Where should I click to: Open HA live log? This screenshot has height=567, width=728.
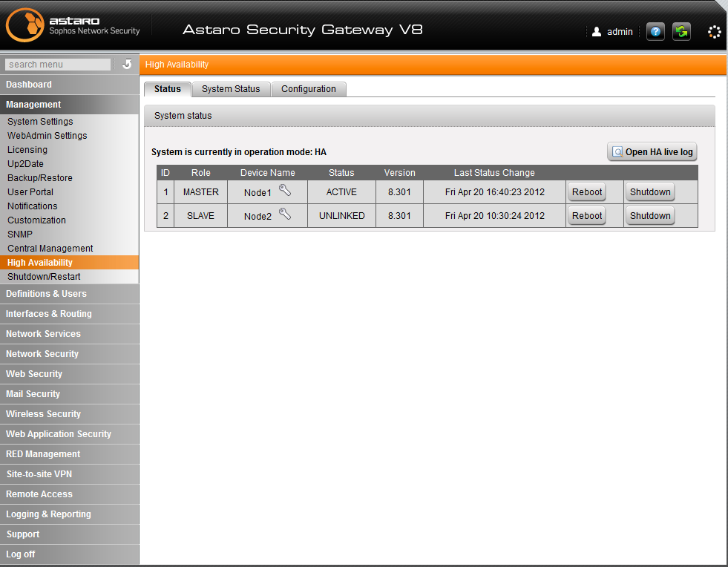click(652, 152)
